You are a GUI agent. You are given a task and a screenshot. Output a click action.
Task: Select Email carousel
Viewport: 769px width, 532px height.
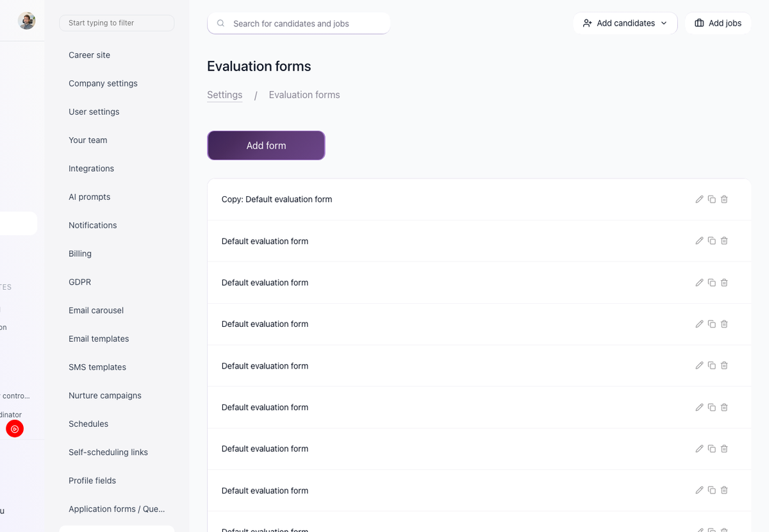pyautogui.click(x=96, y=310)
